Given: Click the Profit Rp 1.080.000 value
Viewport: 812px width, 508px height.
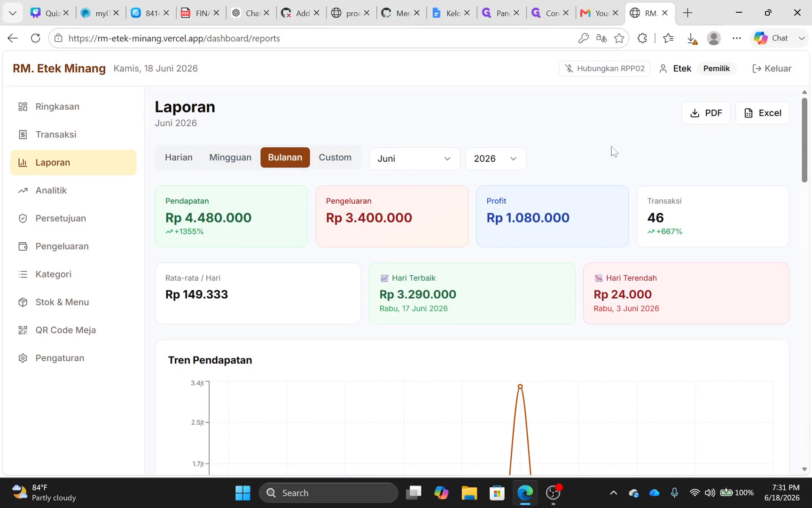Looking at the screenshot, I should 528,218.
